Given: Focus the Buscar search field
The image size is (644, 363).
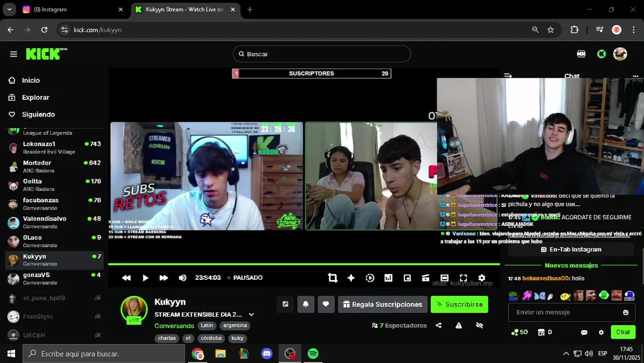Looking at the screenshot, I should point(322,54).
